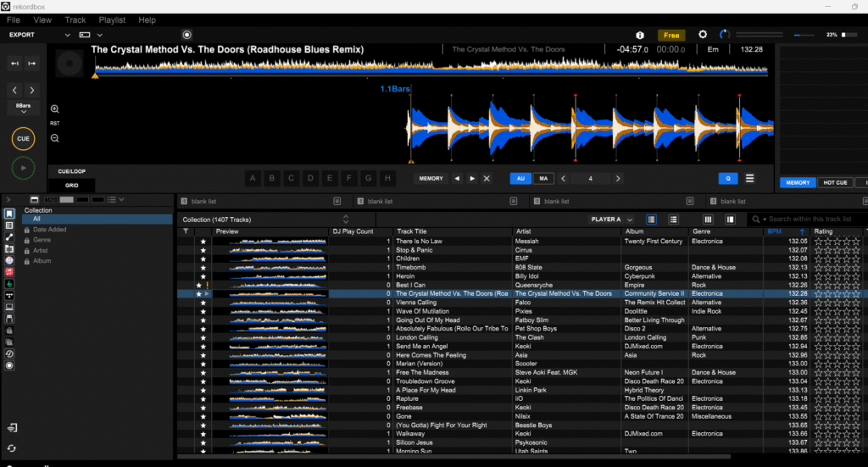The image size is (868, 467).
Task: Click the MEMORY cue button
Action: click(431, 179)
